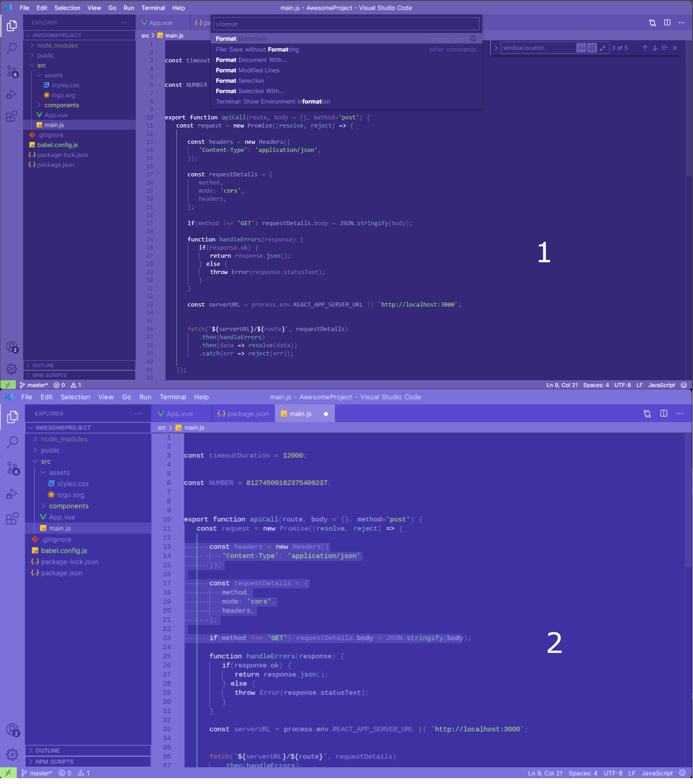
Task: Click Spaces: 4 indentation in the upper window's status bar
Action: (596, 385)
